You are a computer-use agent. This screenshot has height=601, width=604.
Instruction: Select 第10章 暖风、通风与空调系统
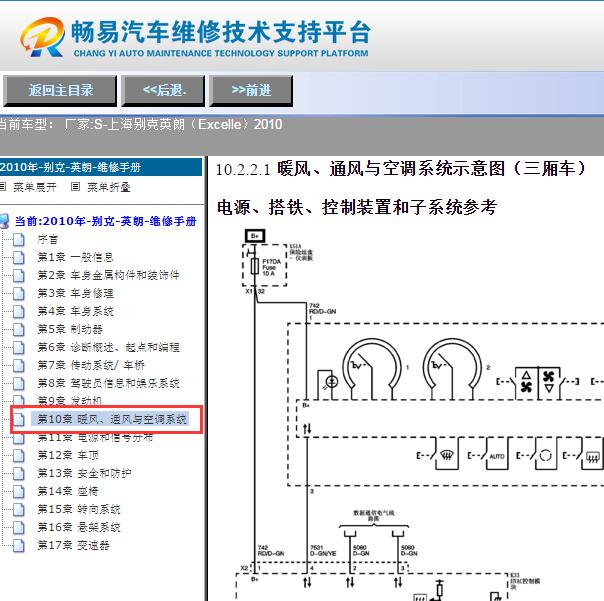112,419
